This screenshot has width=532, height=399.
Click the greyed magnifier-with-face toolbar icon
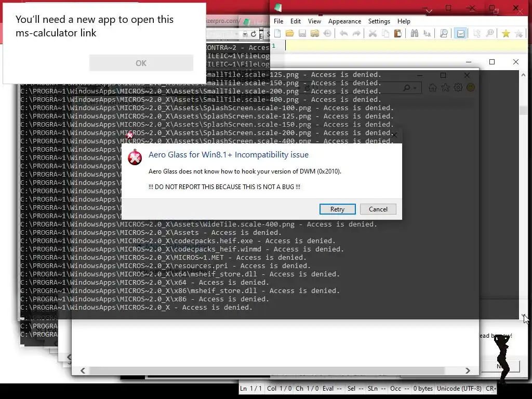pyautogui.click(x=489, y=33)
